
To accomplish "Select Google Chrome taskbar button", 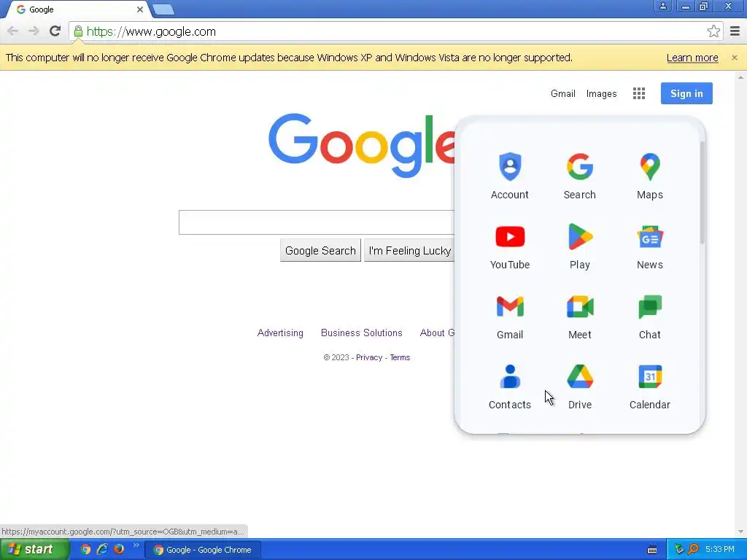I will coord(203,550).
